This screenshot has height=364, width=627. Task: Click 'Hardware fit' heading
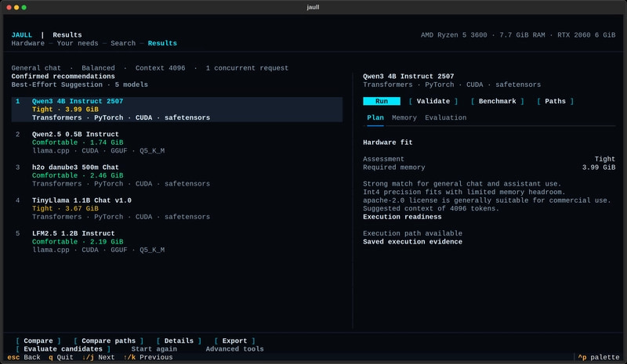387,142
